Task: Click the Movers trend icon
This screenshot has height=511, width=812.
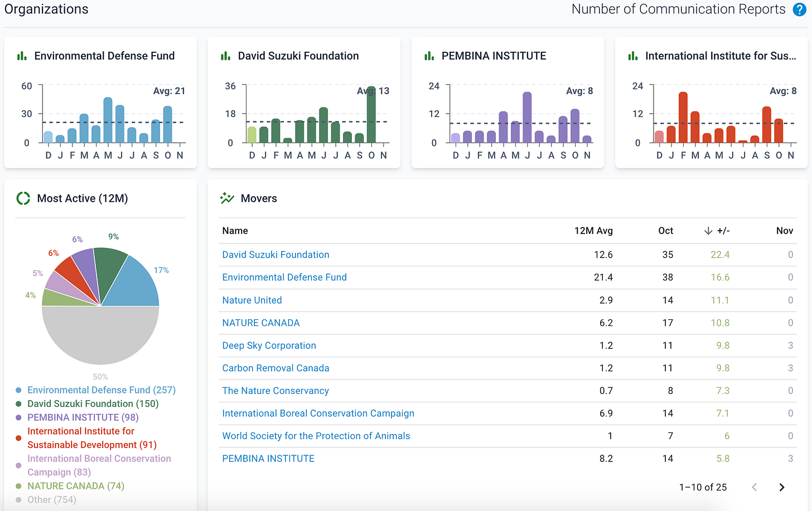Action: click(227, 198)
